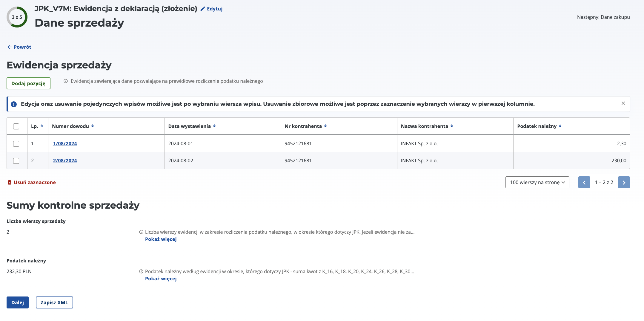Sort by Numer dowodu column arrows
This screenshot has height=321, width=644.
click(x=93, y=126)
